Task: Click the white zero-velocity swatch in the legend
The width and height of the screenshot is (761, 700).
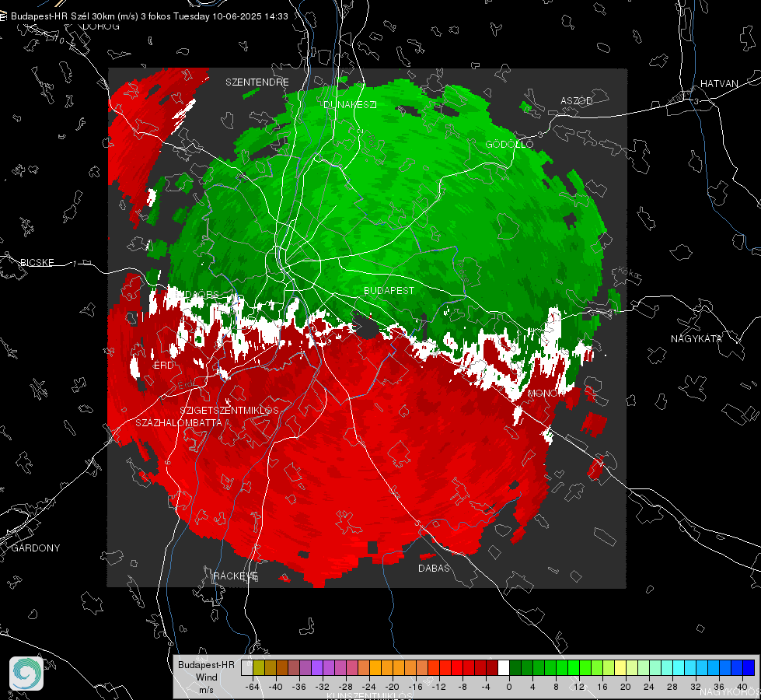Action: 504,667
